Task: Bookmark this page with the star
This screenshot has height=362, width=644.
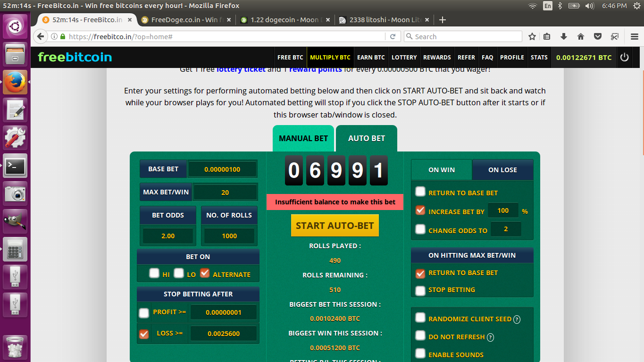Action: 532,36
